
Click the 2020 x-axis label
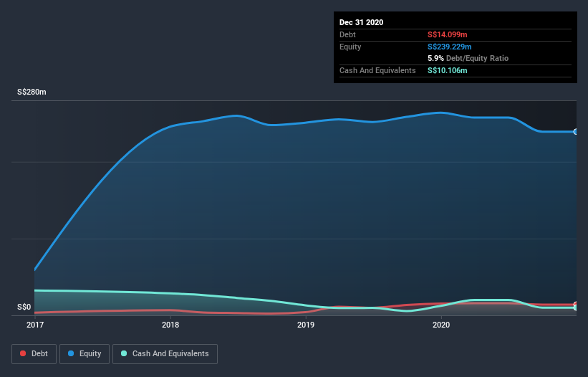[x=441, y=325]
